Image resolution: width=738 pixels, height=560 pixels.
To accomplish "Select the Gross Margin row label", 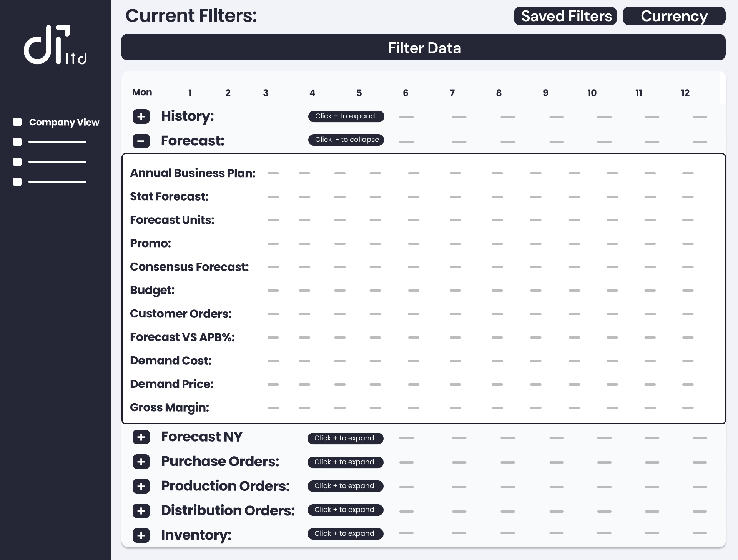I will 170,408.
